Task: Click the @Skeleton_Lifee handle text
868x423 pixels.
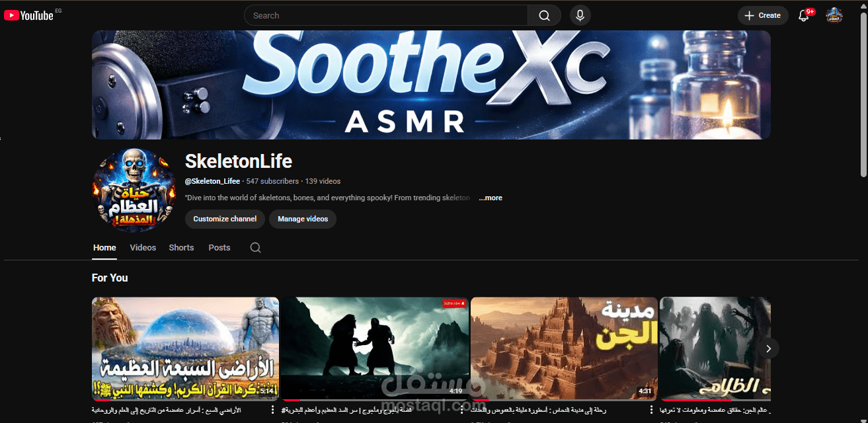Action: pos(212,181)
